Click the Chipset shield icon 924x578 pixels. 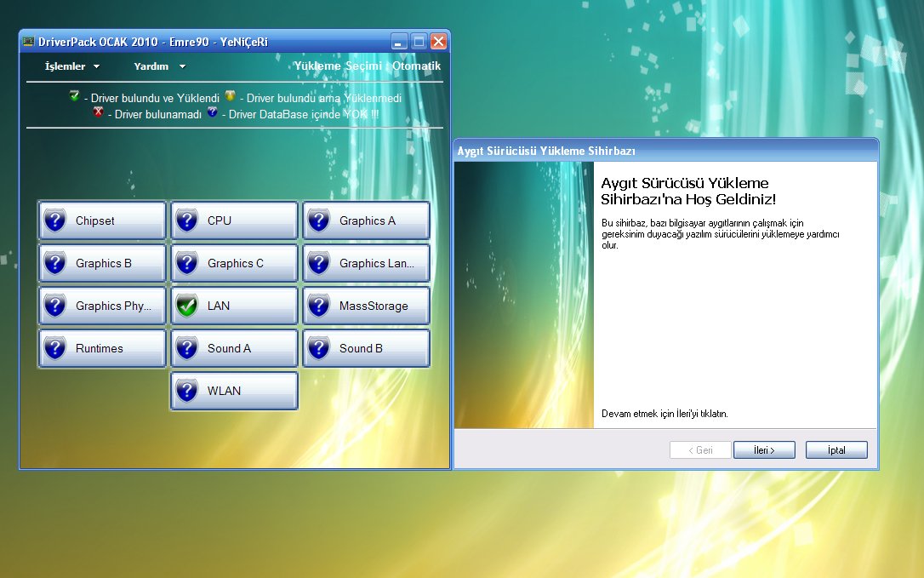click(54, 220)
